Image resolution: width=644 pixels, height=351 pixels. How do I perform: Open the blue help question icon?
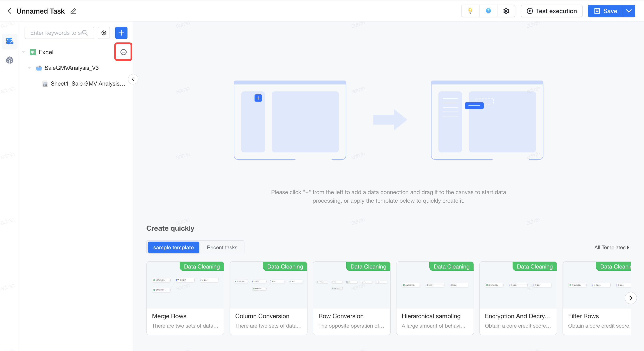488,11
